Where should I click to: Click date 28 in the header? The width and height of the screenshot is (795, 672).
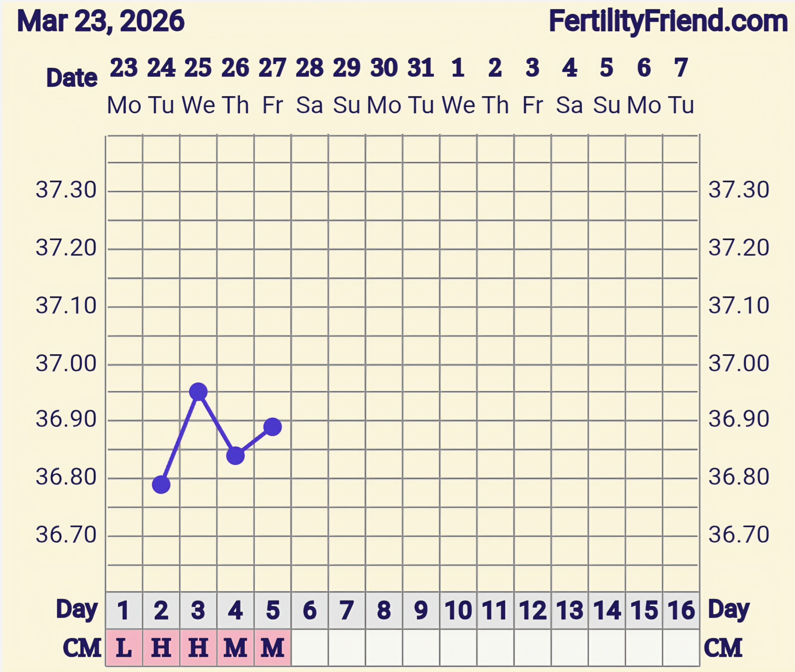pyautogui.click(x=309, y=68)
